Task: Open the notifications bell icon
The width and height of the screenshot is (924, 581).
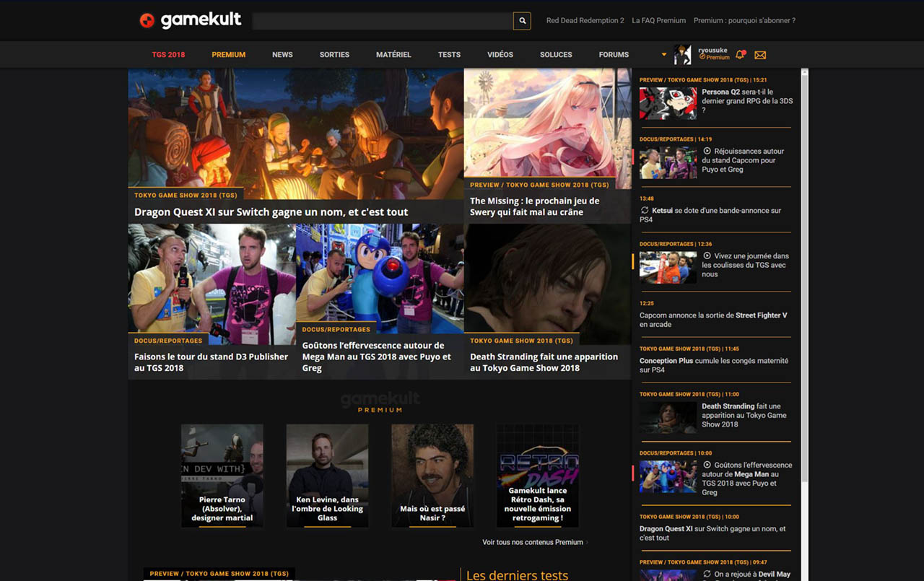Action: 740,54
